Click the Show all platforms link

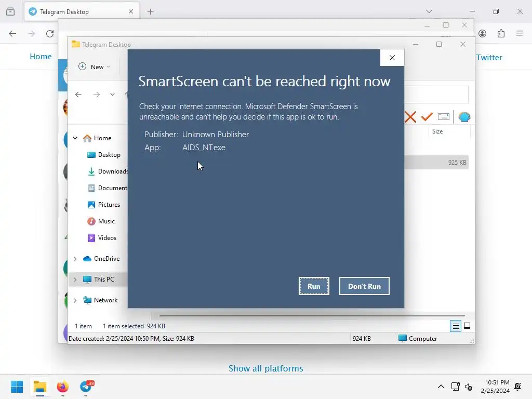coord(265,368)
